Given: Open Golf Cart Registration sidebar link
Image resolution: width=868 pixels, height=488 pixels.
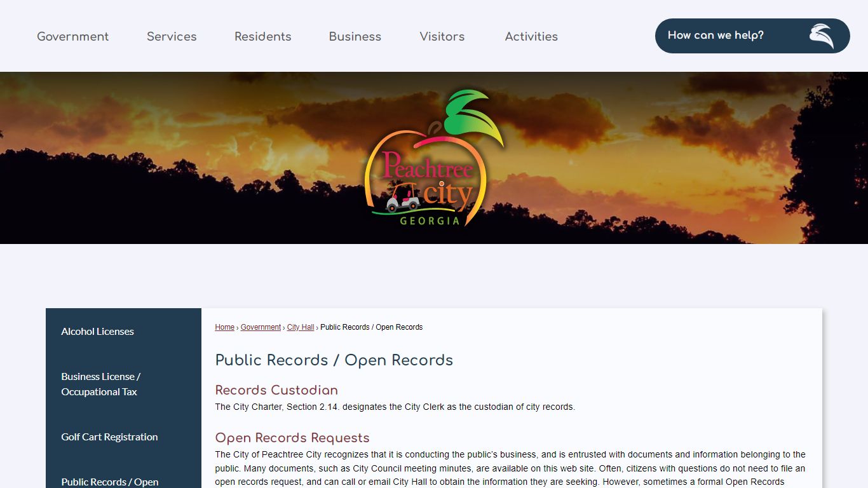Looking at the screenshot, I should coord(123,437).
